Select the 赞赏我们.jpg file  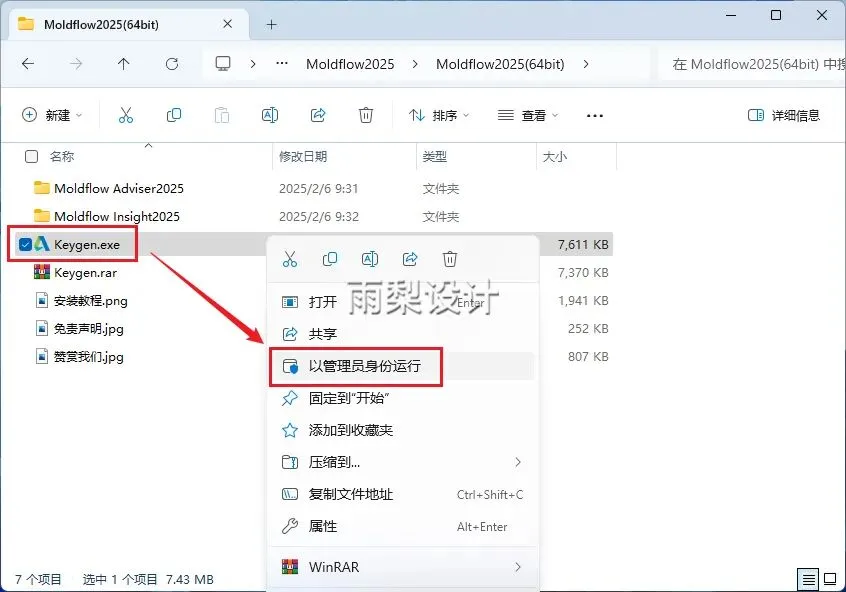coord(88,357)
